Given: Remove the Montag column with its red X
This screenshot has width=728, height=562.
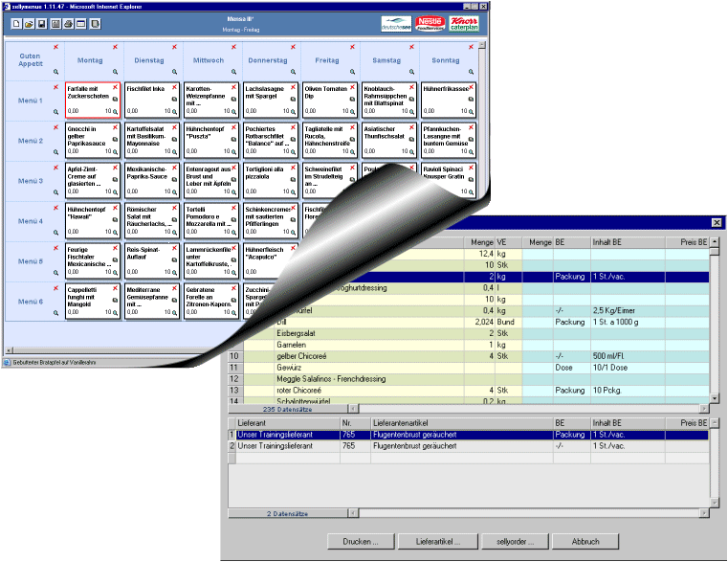Looking at the screenshot, I should 115,47.
